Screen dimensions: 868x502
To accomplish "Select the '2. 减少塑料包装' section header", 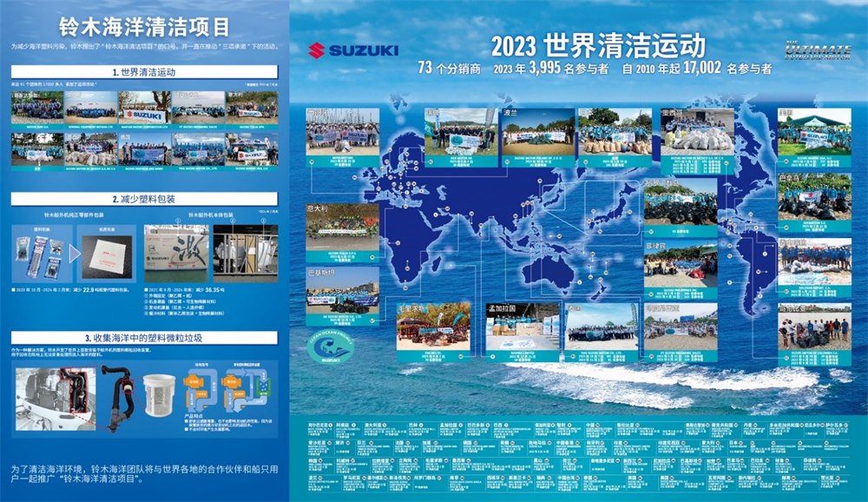I will pyautogui.click(x=144, y=199).
